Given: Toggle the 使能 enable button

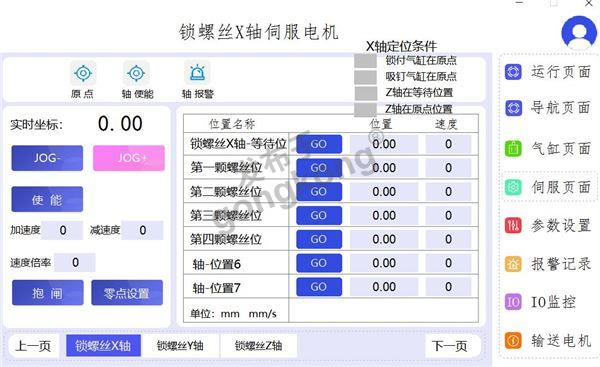Looking at the screenshot, I should [x=47, y=199].
